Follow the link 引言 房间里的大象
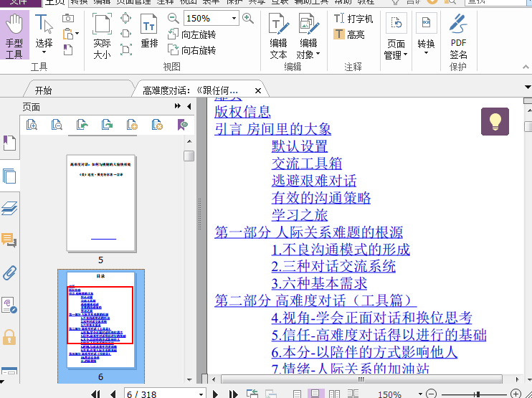Screen dimensions: 532x398 coord(272,128)
